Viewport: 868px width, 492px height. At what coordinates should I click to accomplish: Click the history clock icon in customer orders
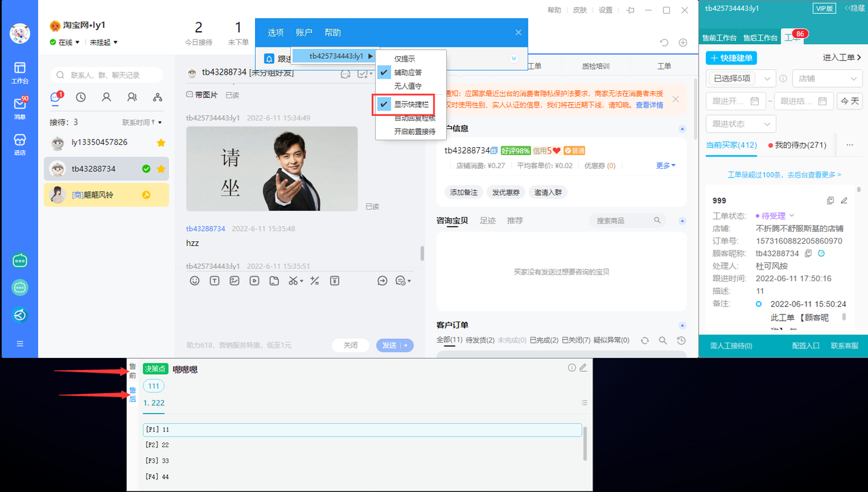[x=681, y=340]
